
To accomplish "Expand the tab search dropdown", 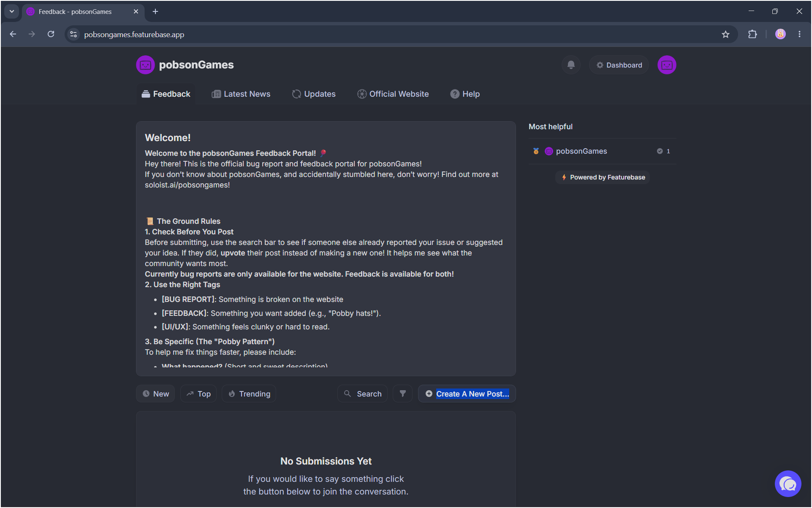I will click(x=12, y=11).
